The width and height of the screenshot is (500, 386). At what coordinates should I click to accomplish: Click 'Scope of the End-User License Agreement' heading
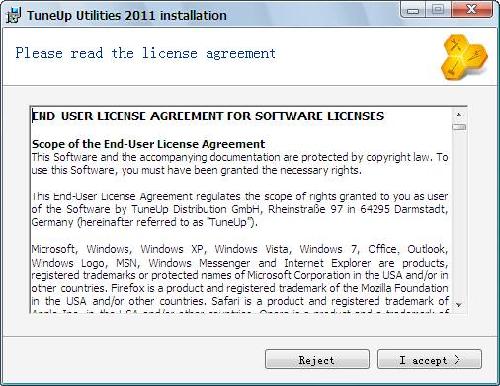[149, 144]
